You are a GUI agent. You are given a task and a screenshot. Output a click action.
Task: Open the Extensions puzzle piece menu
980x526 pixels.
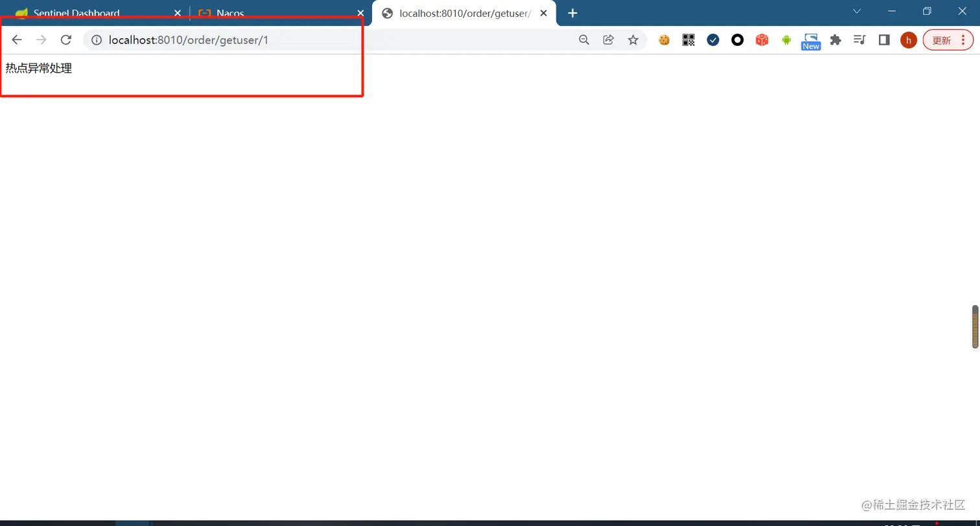(835, 40)
